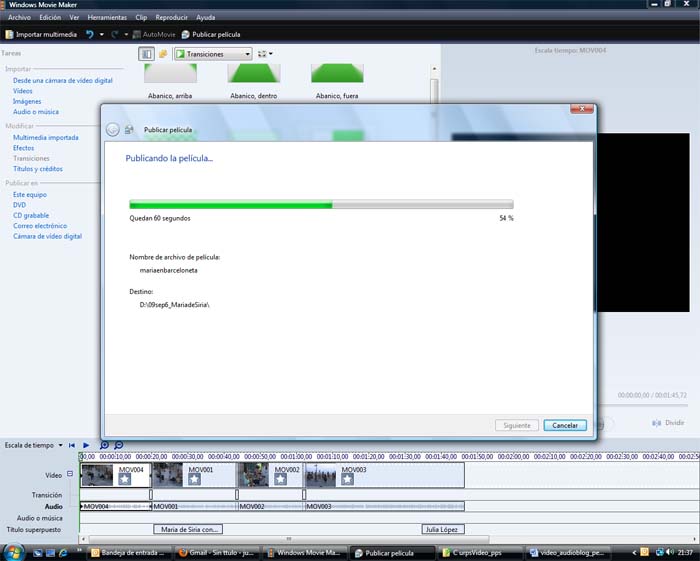
Task: Click Cámara de vídeo digital publish link
Action: 47,236
